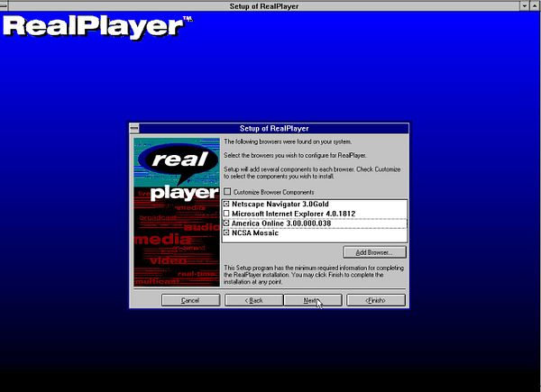Enable Customize Browser Components checkbox
The width and height of the screenshot is (541, 392).
(227, 192)
